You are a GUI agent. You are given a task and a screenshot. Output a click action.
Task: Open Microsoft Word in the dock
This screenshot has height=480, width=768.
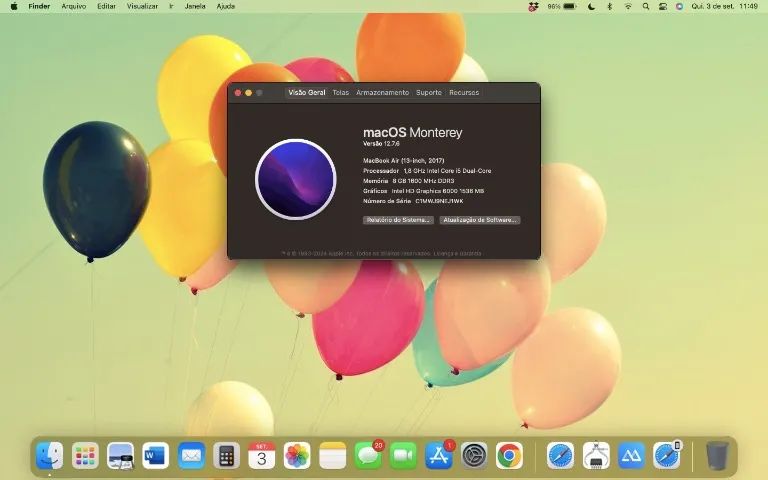tap(156, 456)
